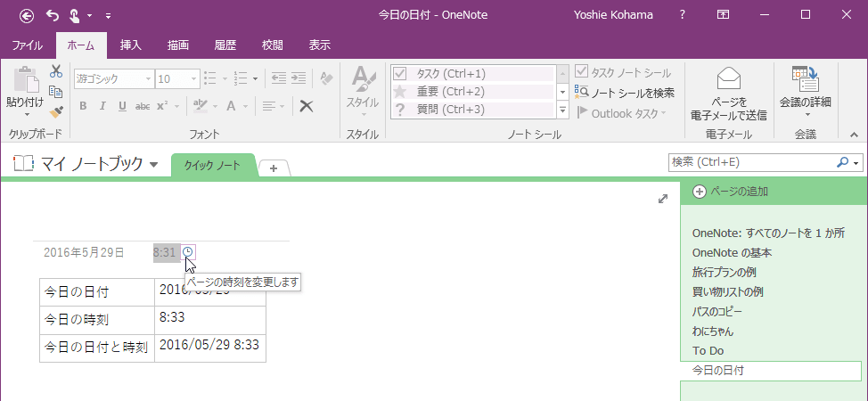Viewport: 868px width, 401px height.
Task: Open the 校閲 tab
Action: 273,45
